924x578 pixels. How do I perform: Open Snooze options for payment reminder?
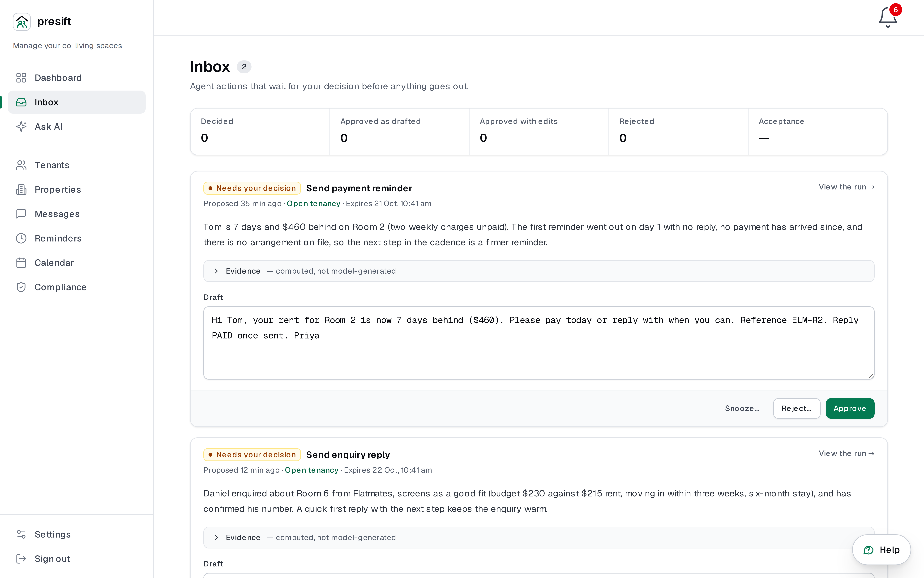pyautogui.click(x=742, y=408)
